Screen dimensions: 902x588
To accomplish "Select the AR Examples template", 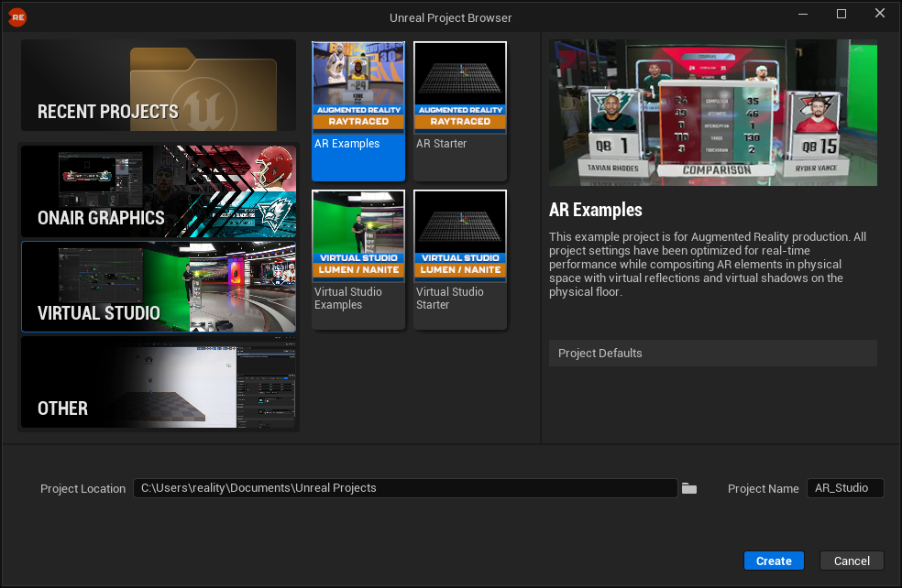I will (x=358, y=111).
